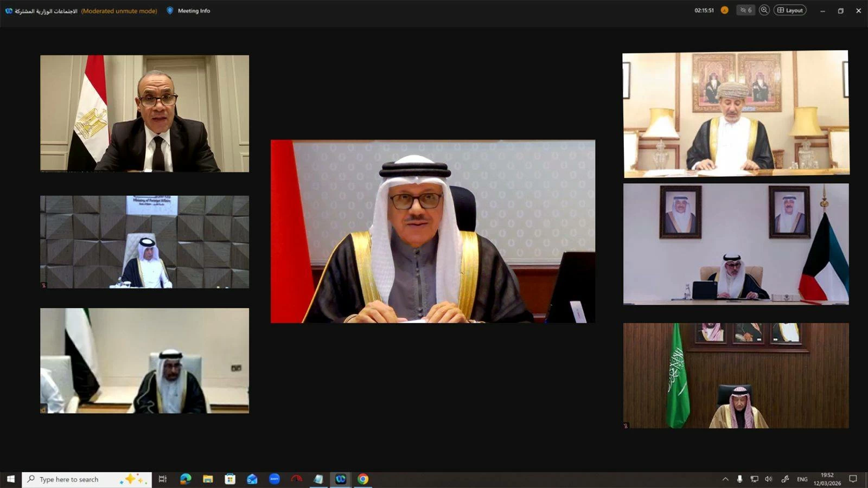The height and width of the screenshot is (488, 868).
Task: Open Microsoft Edge from the taskbar
Action: pos(186,479)
